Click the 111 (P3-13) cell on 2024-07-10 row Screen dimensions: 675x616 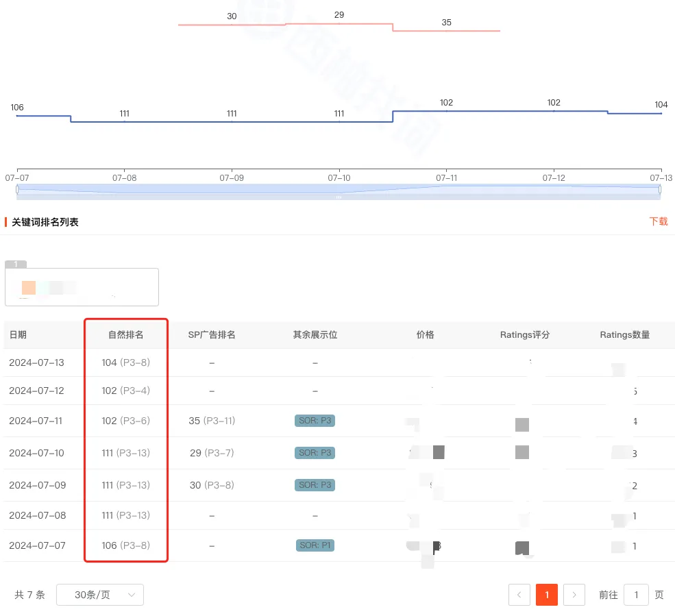pyautogui.click(x=125, y=453)
